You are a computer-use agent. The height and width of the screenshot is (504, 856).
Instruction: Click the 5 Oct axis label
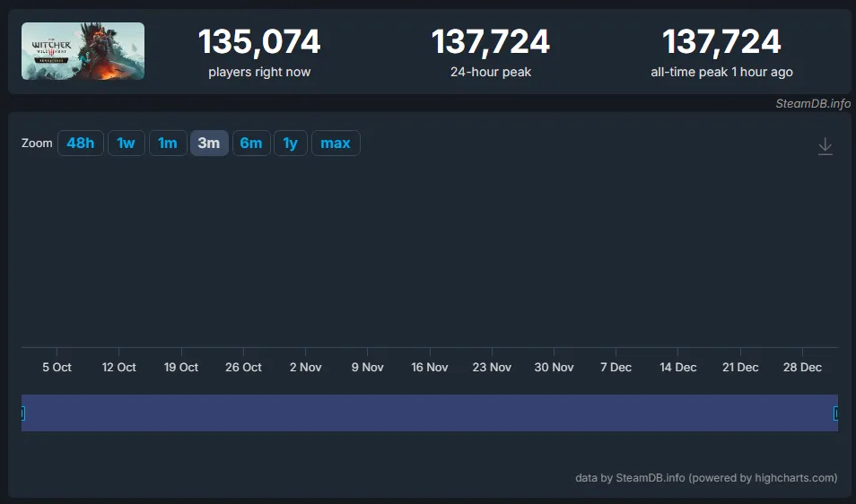[57, 367]
